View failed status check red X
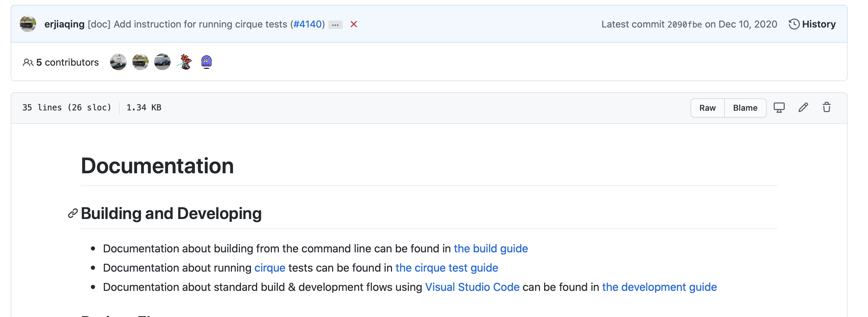The image size is (868, 317). 354,24
